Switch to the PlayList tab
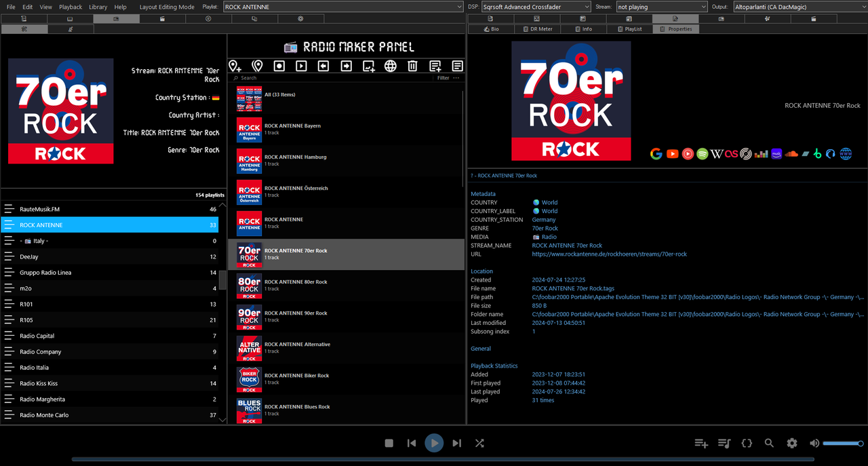This screenshot has height=466, width=868. coord(629,29)
